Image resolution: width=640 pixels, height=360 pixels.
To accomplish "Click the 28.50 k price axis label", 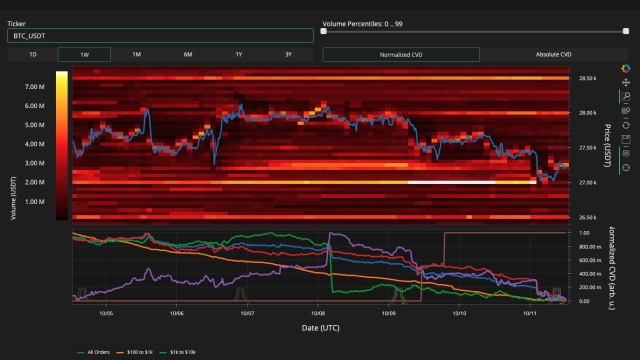I will click(587, 78).
